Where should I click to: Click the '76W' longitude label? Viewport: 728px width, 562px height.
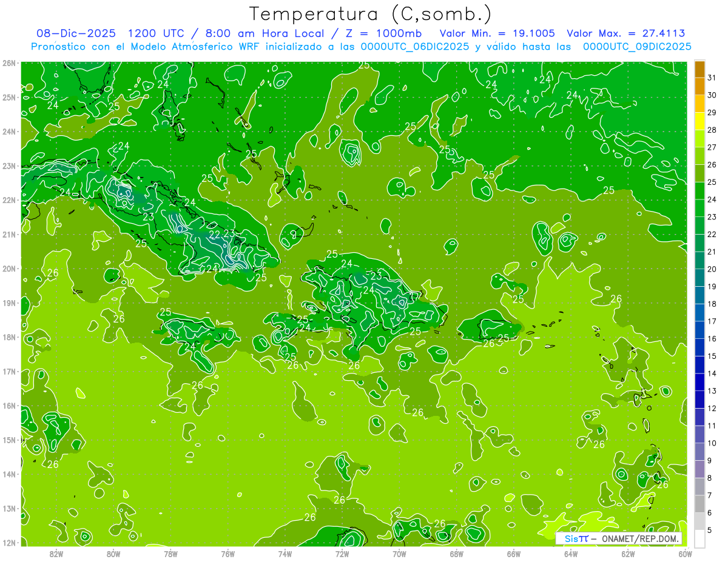click(227, 554)
